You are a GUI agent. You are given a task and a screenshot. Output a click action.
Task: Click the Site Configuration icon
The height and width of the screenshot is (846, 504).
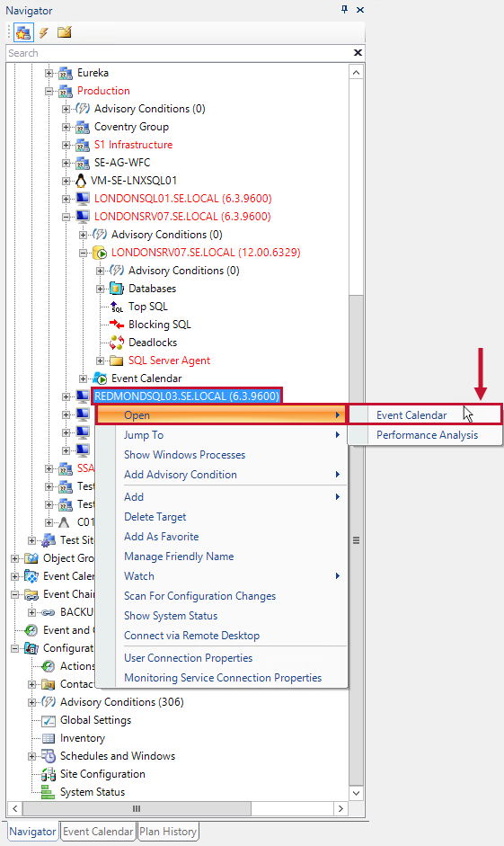point(49,774)
